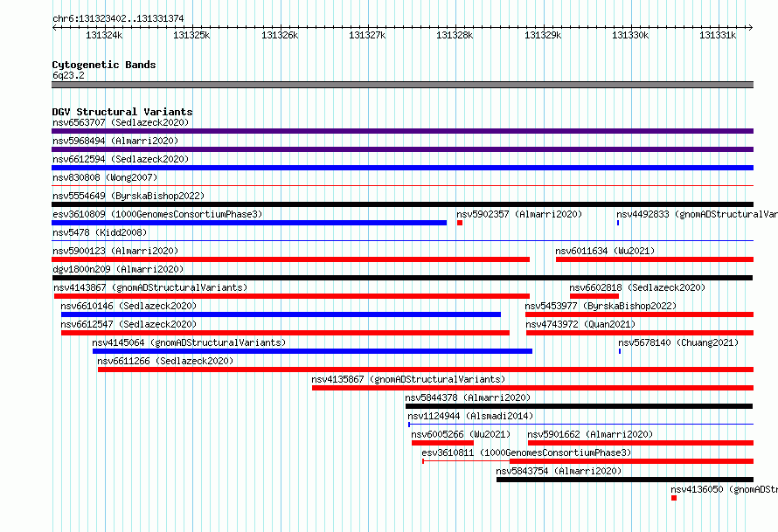
Task: Click the blue nsv4145064 gnomAD bar
Action: tap(312, 351)
